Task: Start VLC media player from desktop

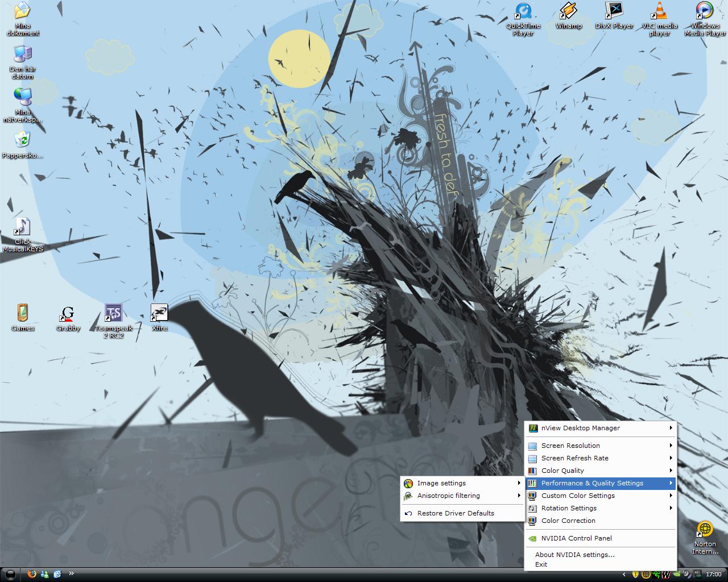Action: click(660, 19)
